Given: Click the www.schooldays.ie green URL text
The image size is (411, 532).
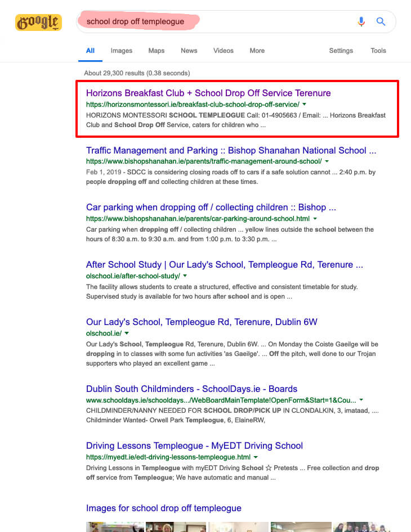Looking at the screenshot, I should (x=221, y=400).
